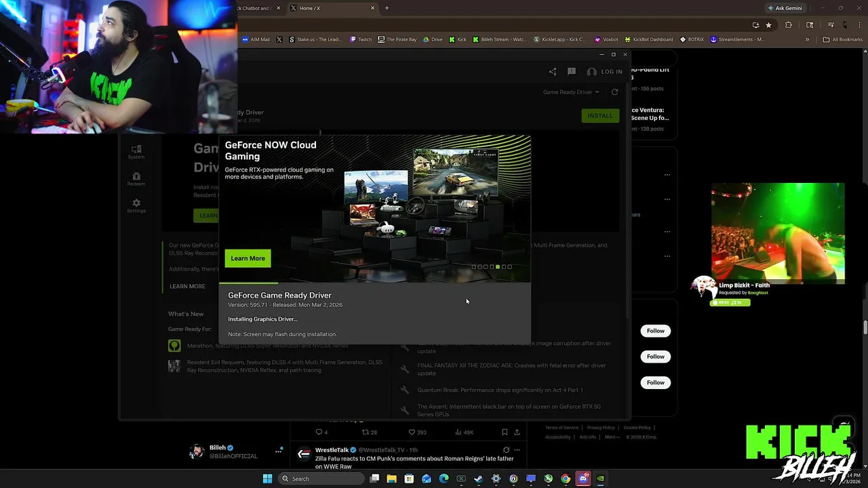The width and height of the screenshot is (868, 488).
Task: Click the Quantum Break fixed issue text
Action: 500,390
